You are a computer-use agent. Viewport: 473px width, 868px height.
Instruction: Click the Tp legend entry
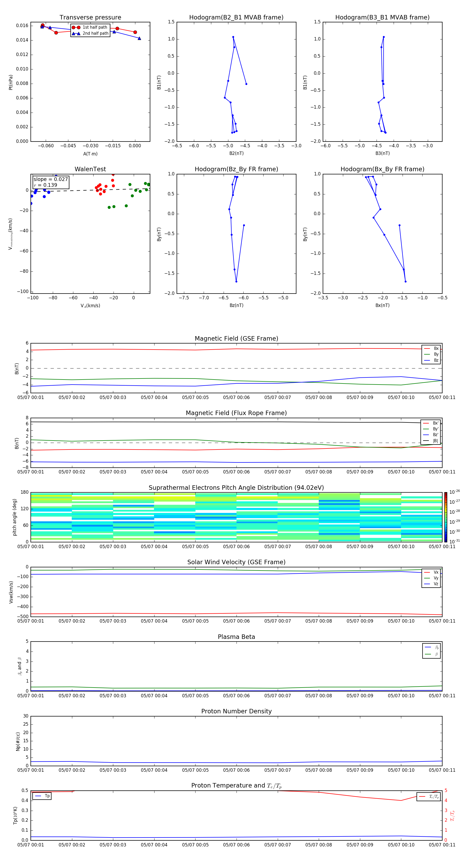tap(42, 796)
